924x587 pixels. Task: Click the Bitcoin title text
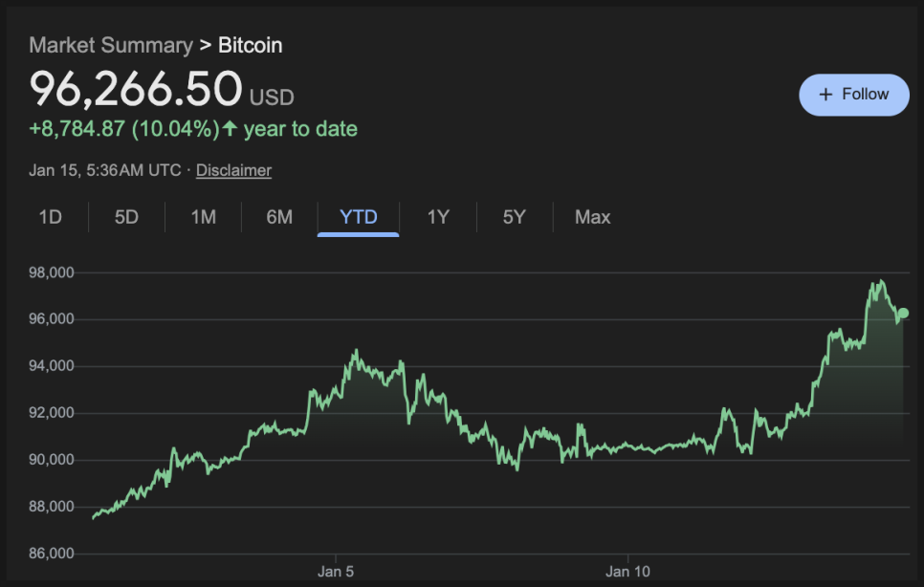pos(251,45)
